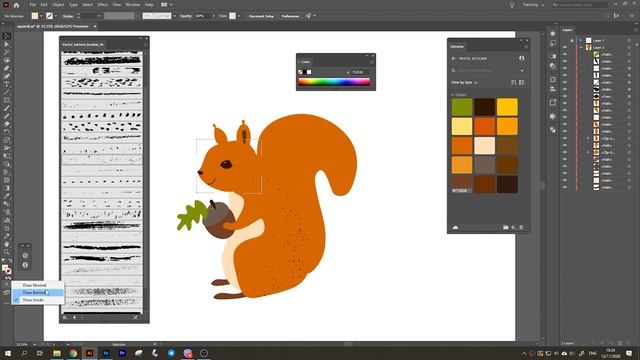The image size is (640, 360).
Task: Select the Rectangle tool
Action: tap(7, 100)
